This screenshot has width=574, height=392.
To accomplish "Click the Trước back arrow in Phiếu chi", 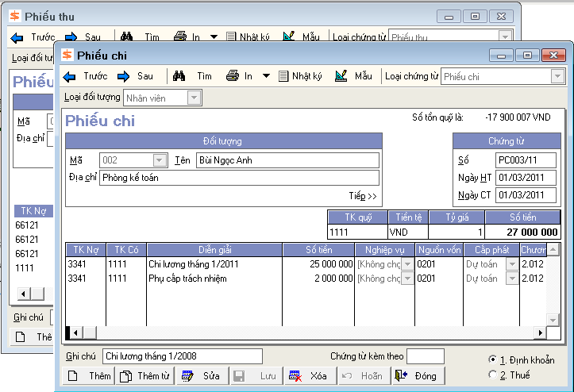I will pos(70,76).
